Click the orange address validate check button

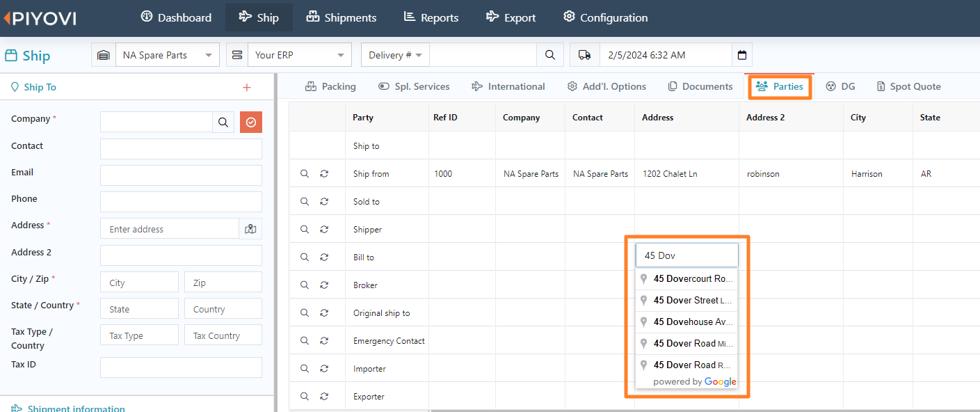tap(251, 122)
